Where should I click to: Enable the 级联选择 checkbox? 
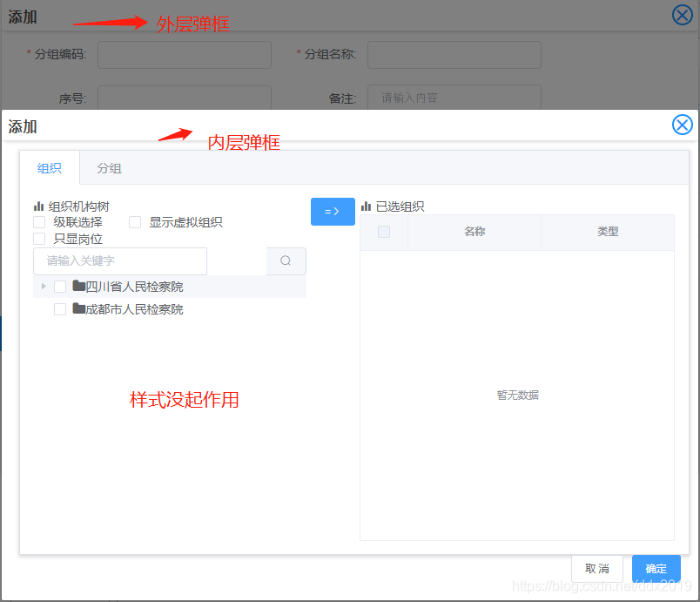click(x=38, y=222)
